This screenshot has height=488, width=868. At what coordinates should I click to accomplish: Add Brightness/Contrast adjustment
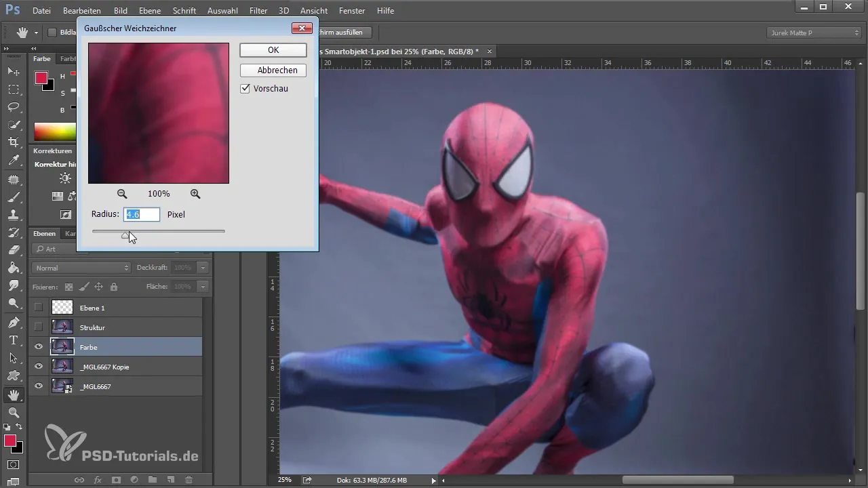[65, 178]
